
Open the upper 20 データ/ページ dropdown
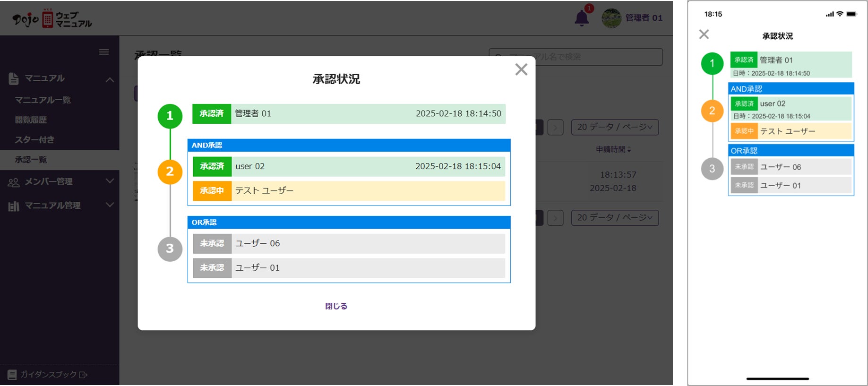click(x=615, y=127)
